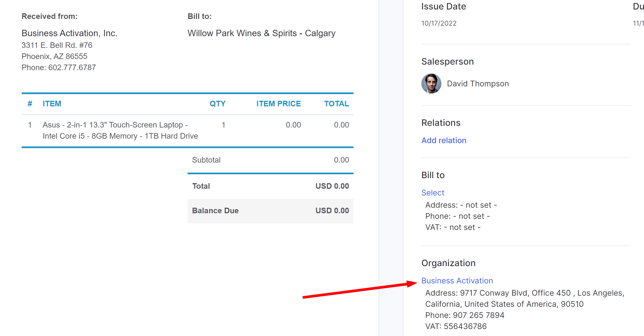This screenshot has height=336, width=644.
Task: Click the item price 0.00 in row 1
Action: (x=293, y=125)
